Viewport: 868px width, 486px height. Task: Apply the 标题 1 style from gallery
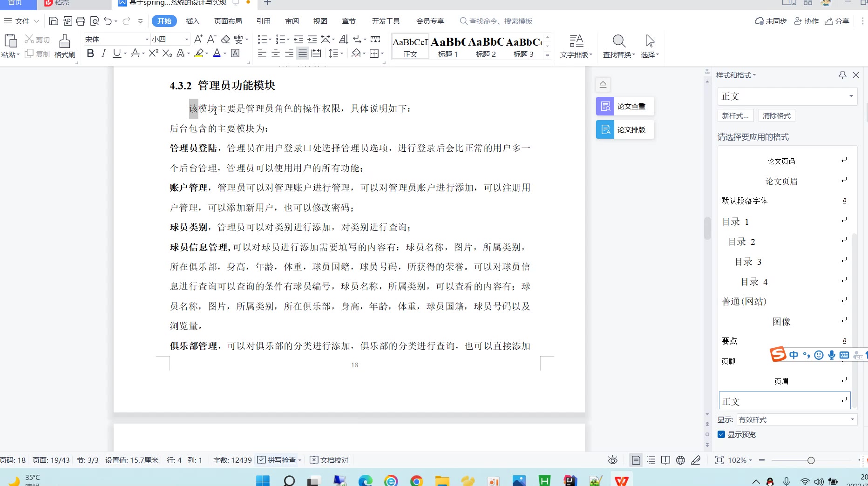click(448, 46)
